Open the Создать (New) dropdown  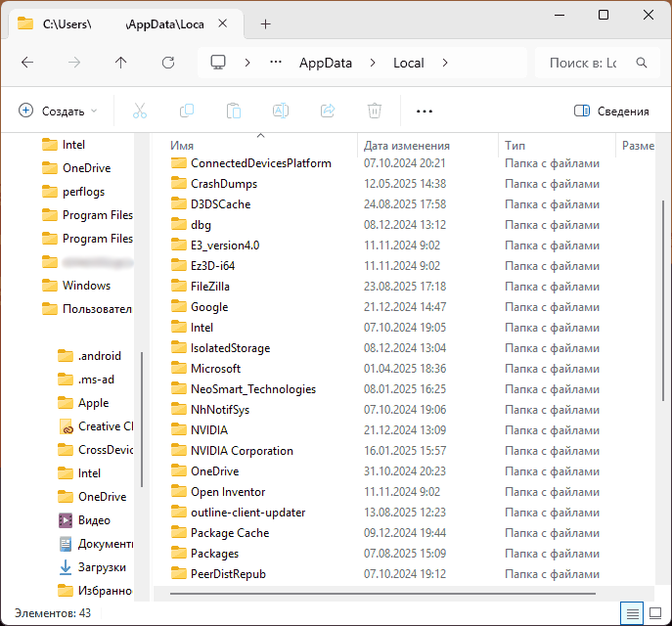tap(58, 111)
